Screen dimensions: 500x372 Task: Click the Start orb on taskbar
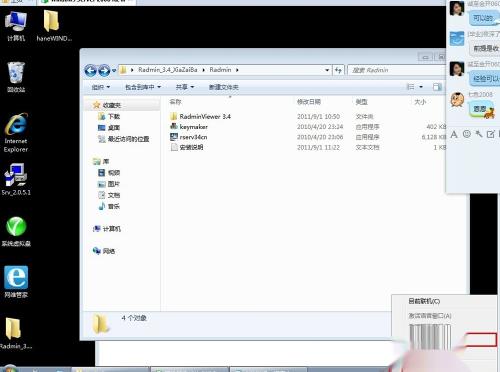point(9,369)
